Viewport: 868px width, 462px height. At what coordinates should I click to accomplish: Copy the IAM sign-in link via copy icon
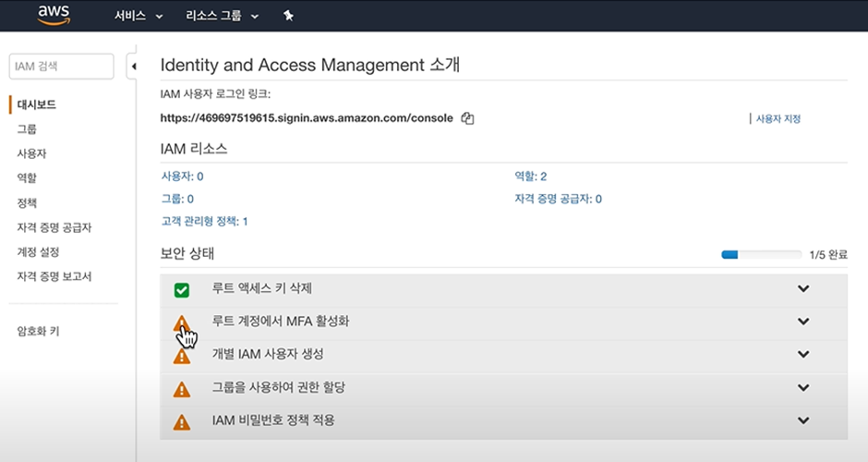pos(468,118)
